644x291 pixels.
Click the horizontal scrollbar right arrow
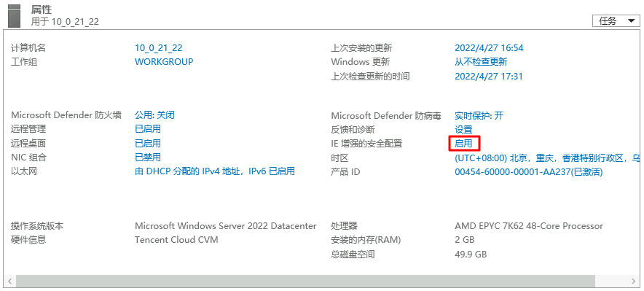point(633,281)
